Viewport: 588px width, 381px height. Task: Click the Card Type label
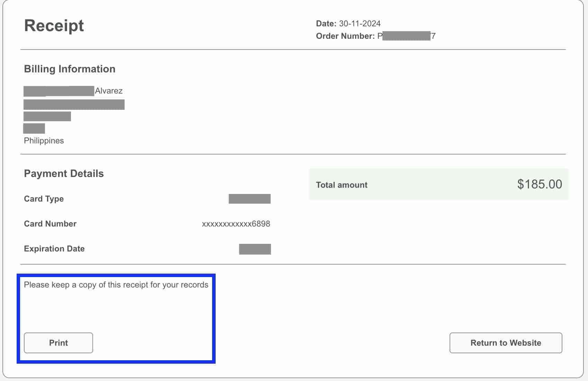point(44,199)
